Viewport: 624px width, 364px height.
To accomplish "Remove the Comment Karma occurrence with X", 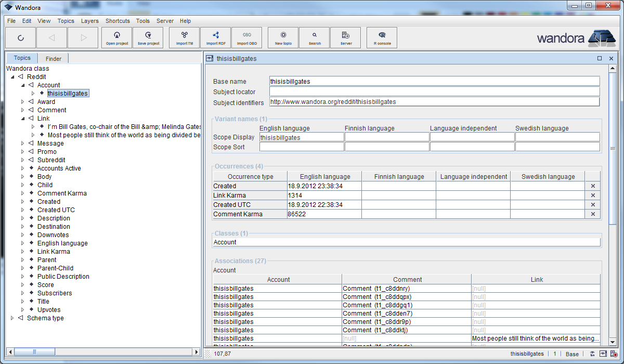I will pyautogui.click(x=593, y=214).
